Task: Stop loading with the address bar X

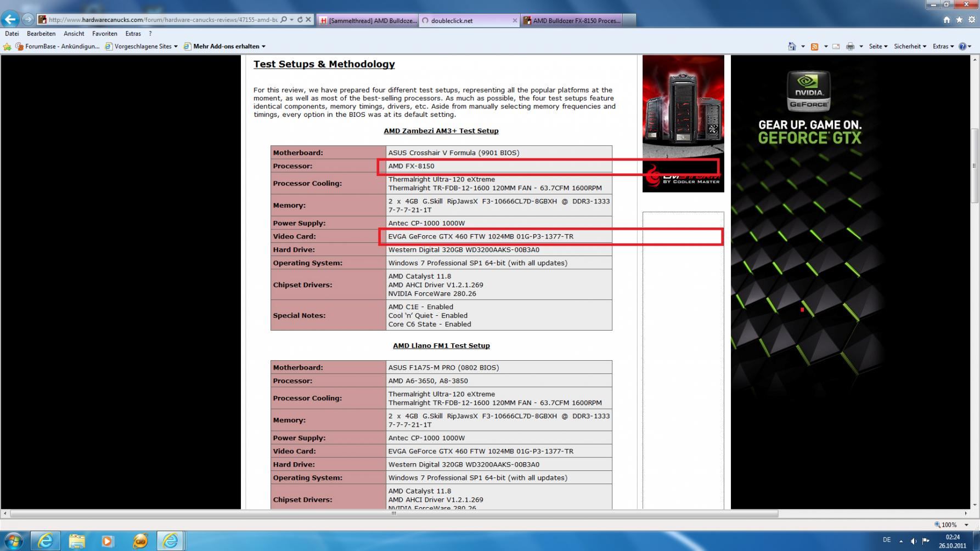Action: click(x=308, y=20)
